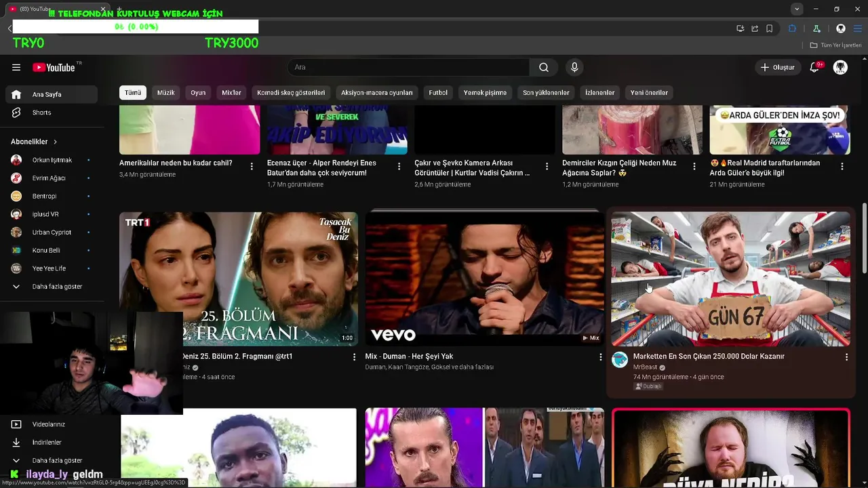The image size is (868, 488).
Task: Open Shorts in sidebar
Action: [x=52, y=113]
